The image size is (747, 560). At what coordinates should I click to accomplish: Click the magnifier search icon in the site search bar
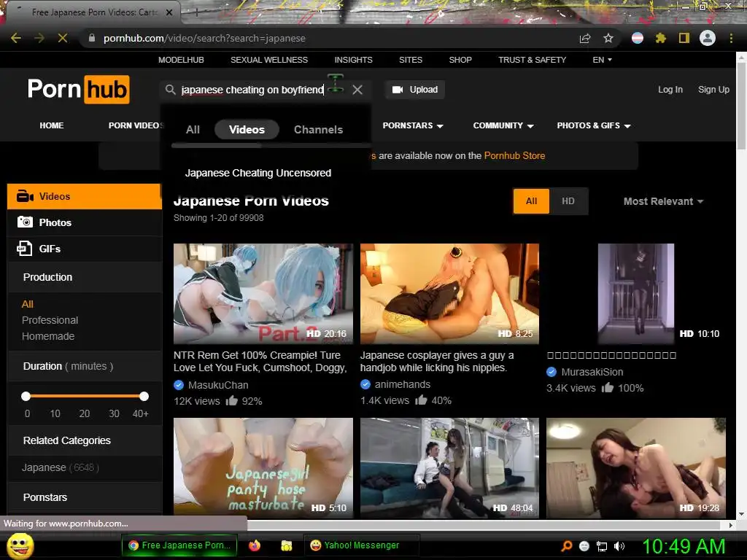(x=170, y=90)
